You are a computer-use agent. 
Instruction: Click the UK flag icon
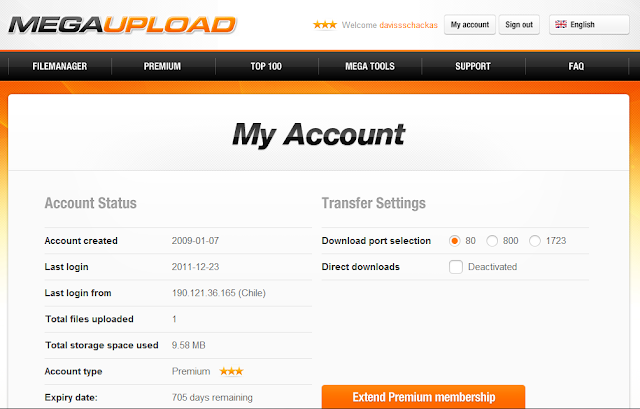click(x=561, y=24)
